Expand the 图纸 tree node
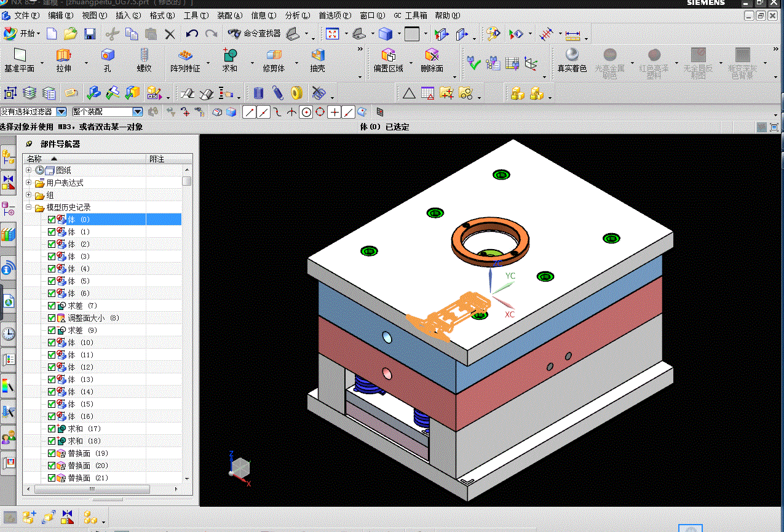Viewport: 784px width, 532px height. point(28,170)
